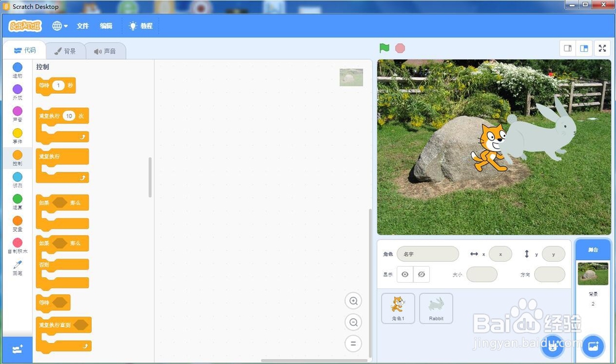Click the Scratch logo
616x364 pixels.
pos(25,26)
